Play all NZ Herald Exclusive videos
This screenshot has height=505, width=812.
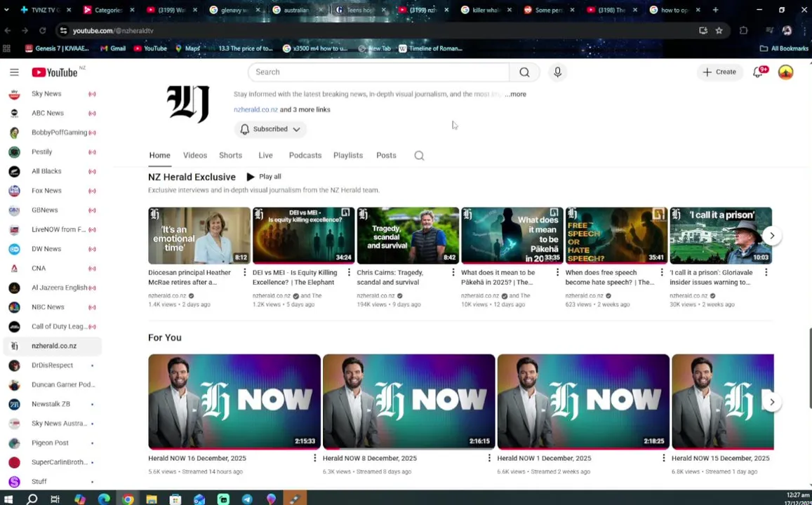tap(264, 177)
